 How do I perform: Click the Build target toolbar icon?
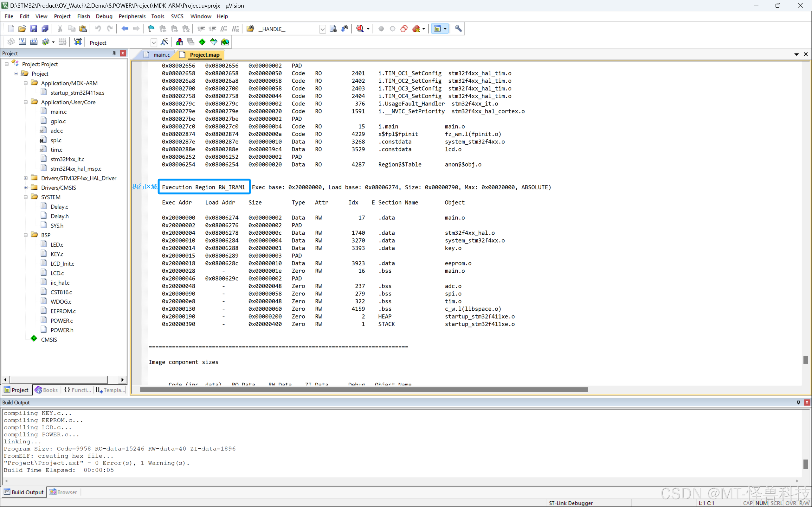pyautogui.click(x=23, y=42)
